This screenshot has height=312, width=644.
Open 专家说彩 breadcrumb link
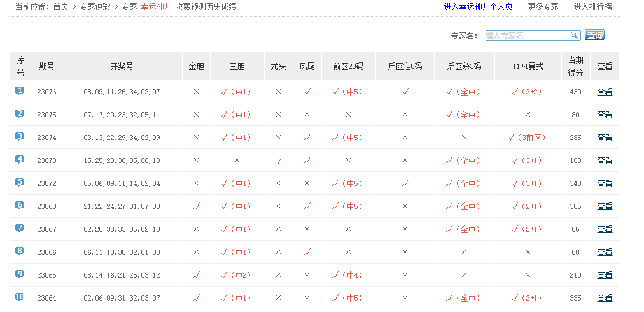[x=95, y=6]
